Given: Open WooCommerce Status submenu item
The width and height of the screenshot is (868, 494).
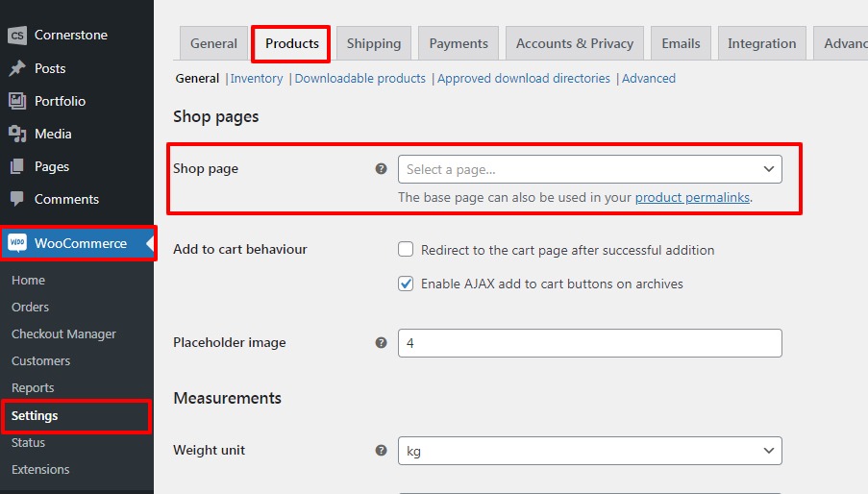Looking at the screenshot, I should (28, 442).
